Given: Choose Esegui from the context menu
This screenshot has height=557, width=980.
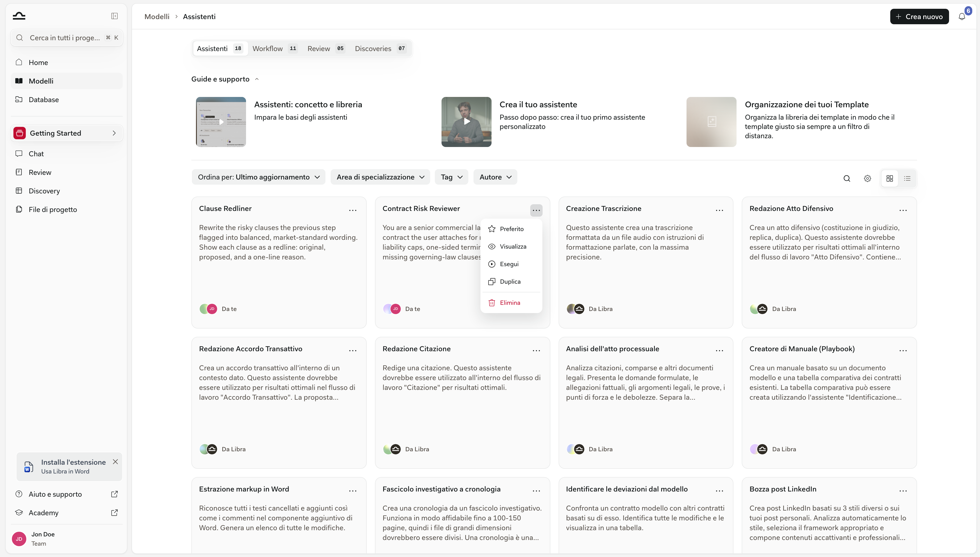Looking at the screenshot, I should 511,264.
